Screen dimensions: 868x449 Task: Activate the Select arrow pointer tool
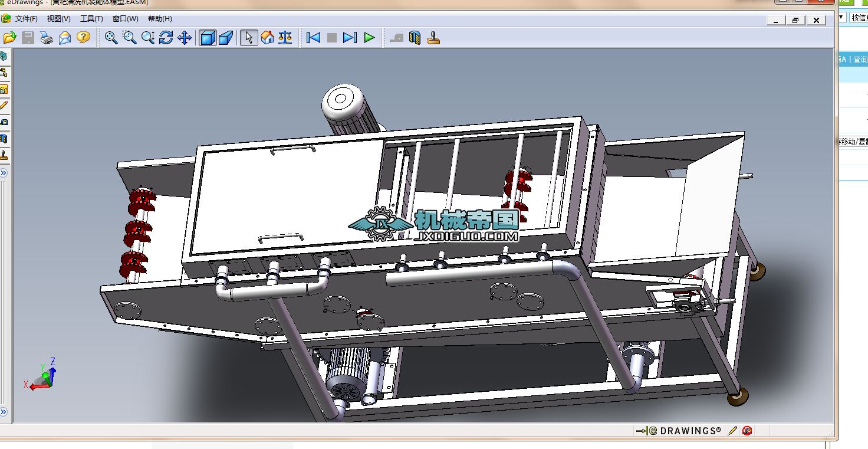[x=249, y=38]
